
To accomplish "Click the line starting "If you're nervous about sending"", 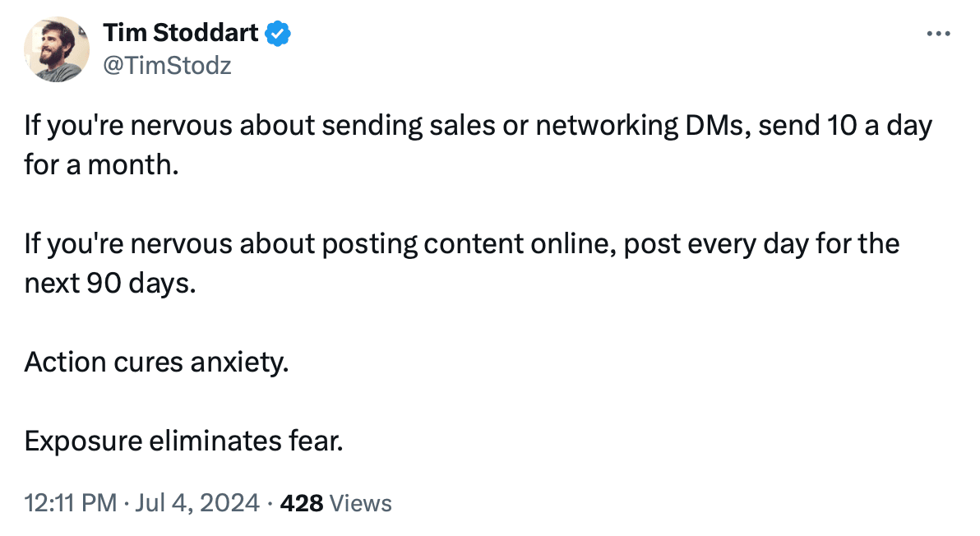I will (x=477, y=127).
